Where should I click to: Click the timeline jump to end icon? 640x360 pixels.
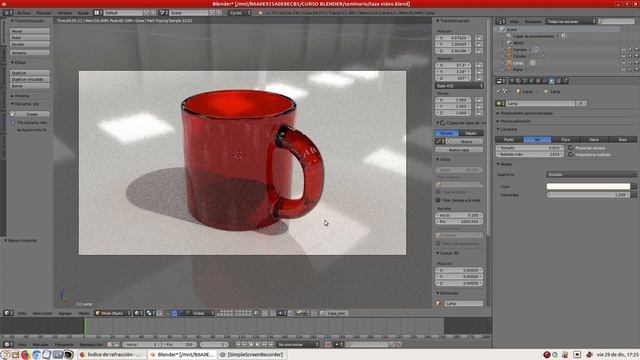tap(271, 344)
